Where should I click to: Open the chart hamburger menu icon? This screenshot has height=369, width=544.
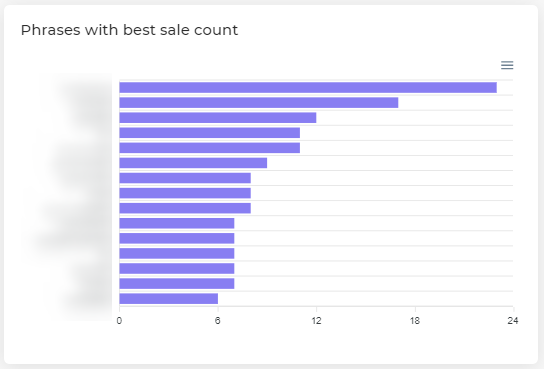507,65
